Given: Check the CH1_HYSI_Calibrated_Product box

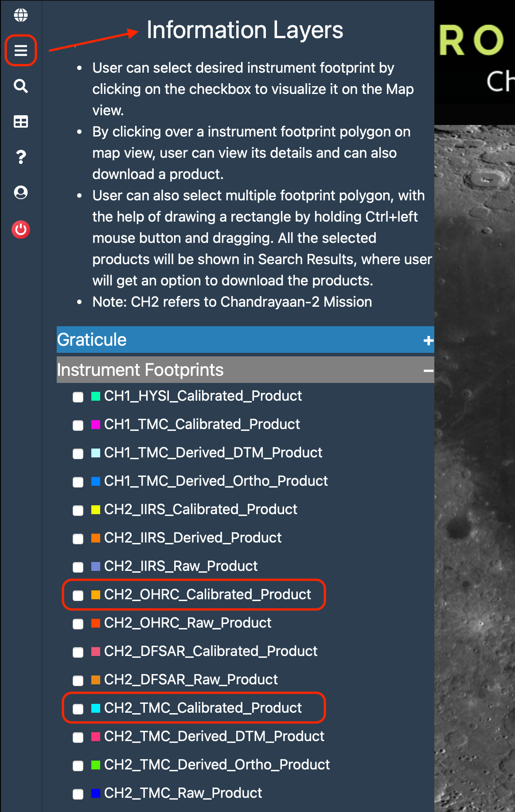Looking at the screenshot, I should pos(78,397).
